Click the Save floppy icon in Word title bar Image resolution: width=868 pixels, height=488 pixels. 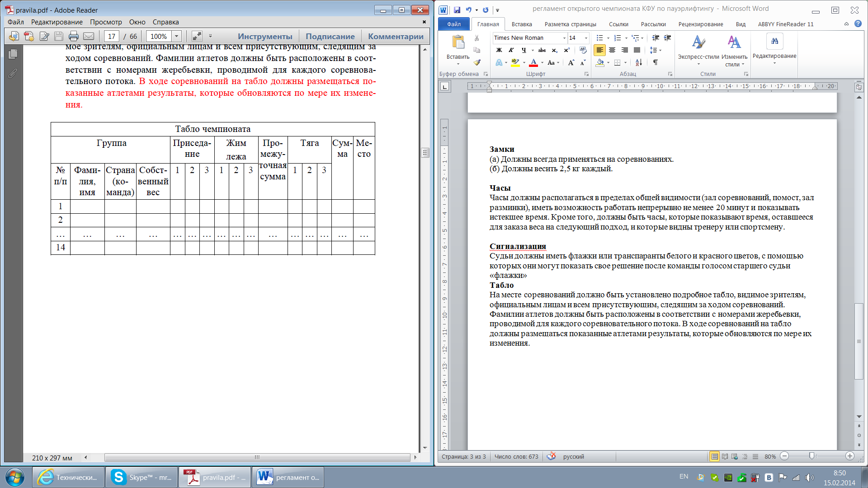[457, 10]
